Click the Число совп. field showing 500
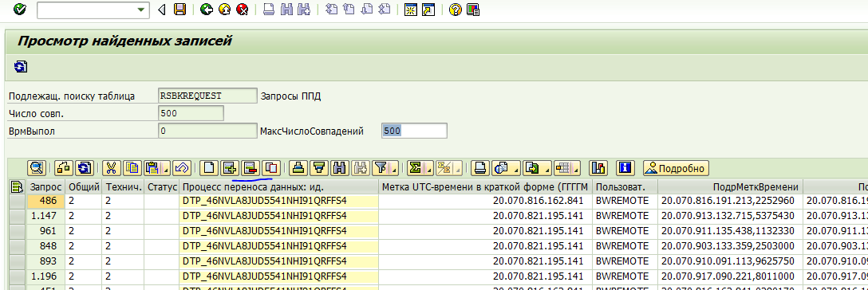The width and height of the screenshot is (868, 290). click(x=191, y=113)
